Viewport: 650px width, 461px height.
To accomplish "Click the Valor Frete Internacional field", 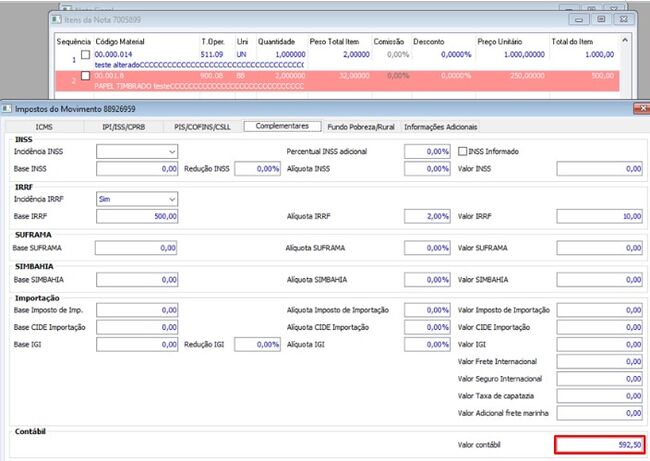I will pyautogui.click(x=599, y=362).
